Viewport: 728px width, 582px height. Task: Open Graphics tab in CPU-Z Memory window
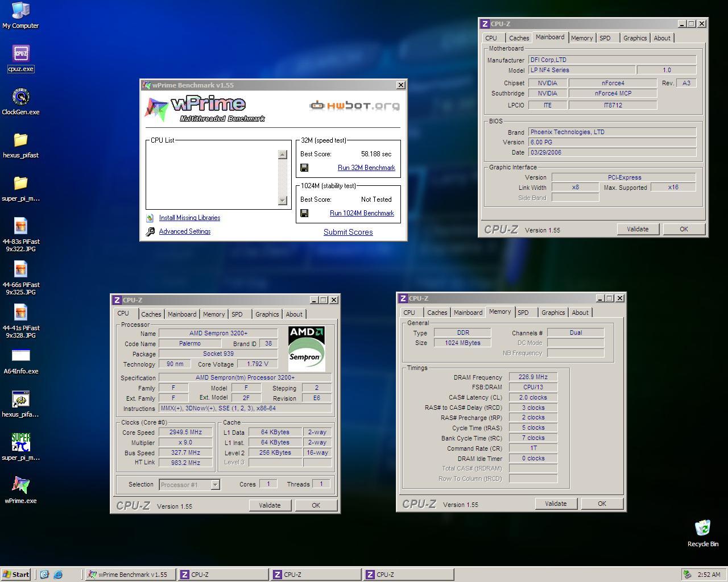pos(553,313)
